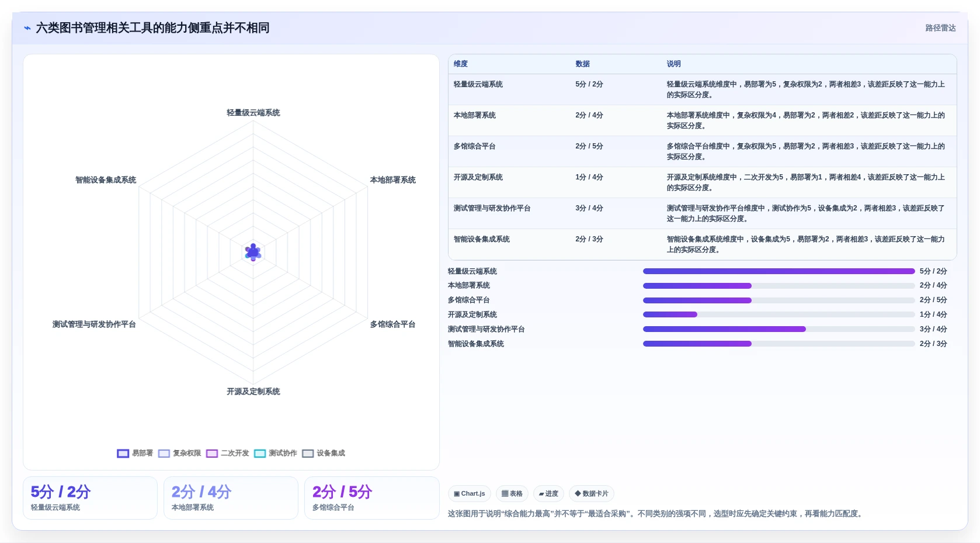
Task: Click the 数据 column header
Action: tap(582, 64)
